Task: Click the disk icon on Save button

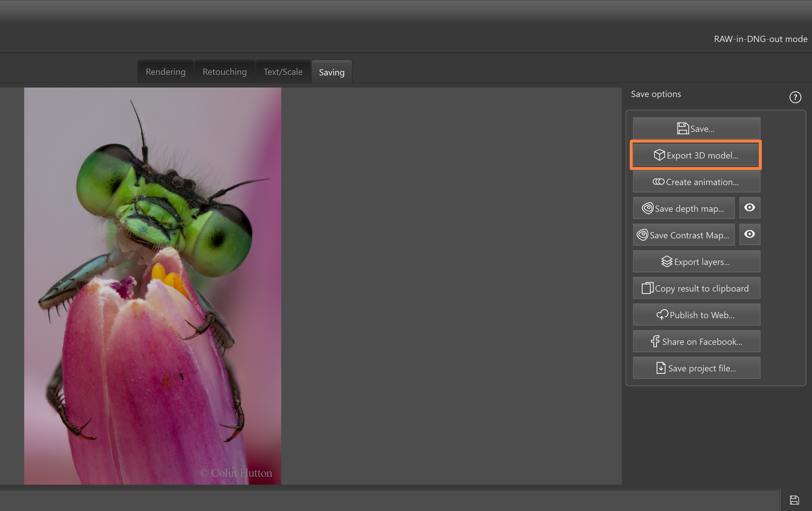Action: point(683,128)
